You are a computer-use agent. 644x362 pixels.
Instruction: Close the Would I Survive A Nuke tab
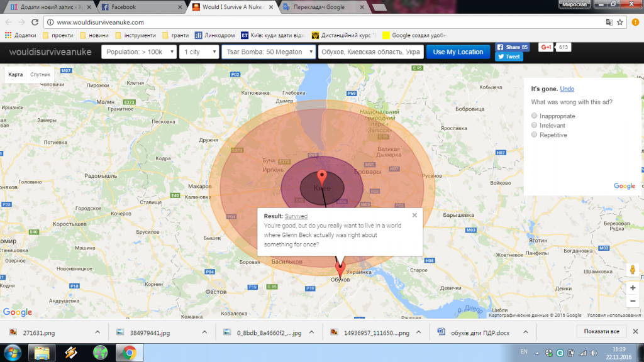(270, 7)
